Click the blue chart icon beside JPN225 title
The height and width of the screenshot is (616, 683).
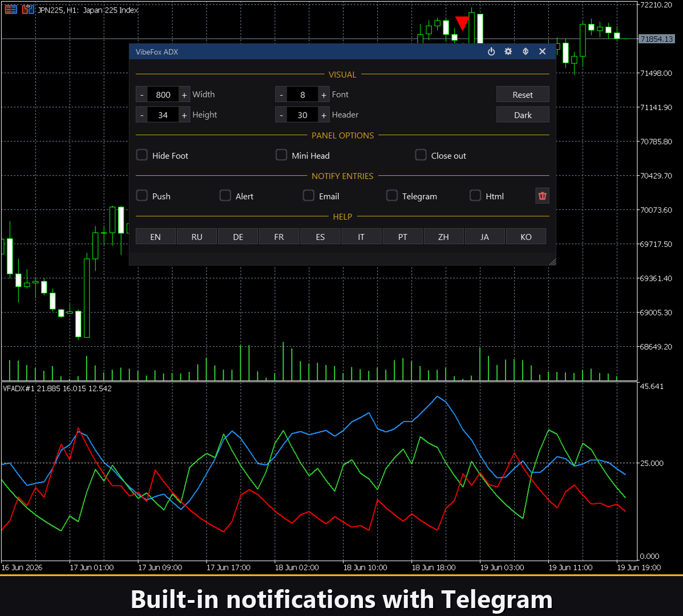tap(28, 9)
